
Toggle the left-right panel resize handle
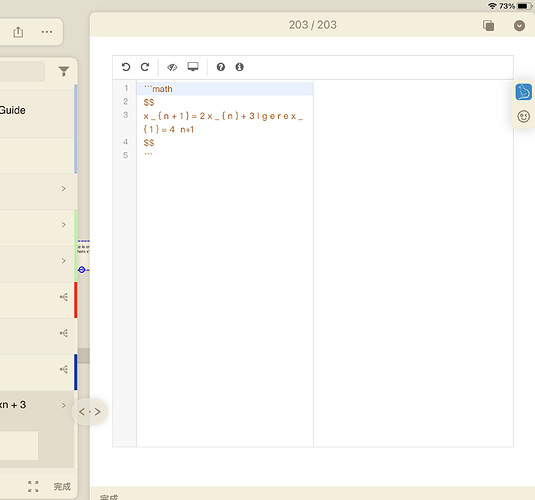tap(90, 412)
